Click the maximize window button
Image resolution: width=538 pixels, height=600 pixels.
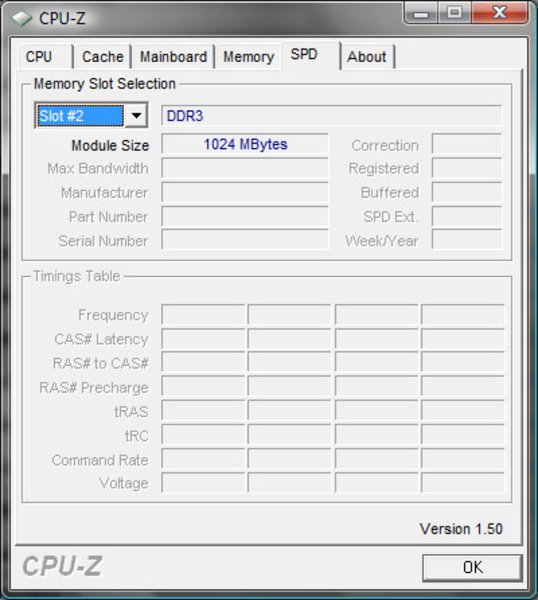(455, 14)
